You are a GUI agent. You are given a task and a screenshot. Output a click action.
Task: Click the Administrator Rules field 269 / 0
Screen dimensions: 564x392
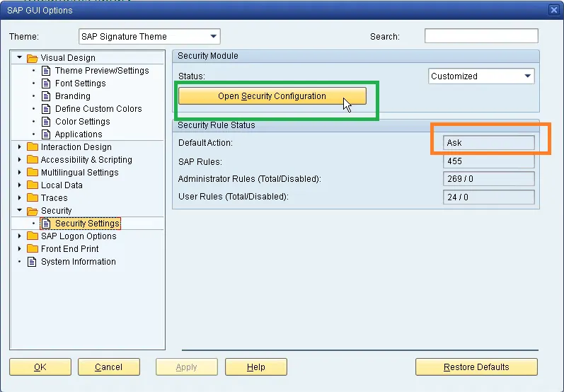click(x=489, y=179)
